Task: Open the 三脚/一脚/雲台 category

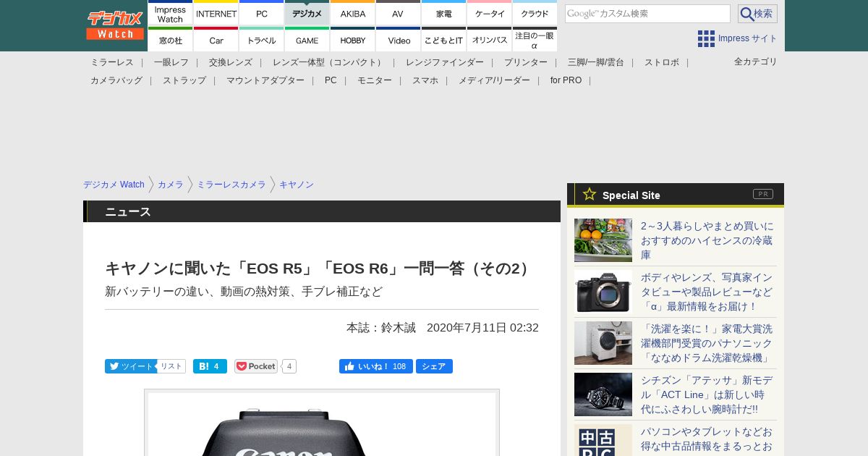Action: click(596, 62)
